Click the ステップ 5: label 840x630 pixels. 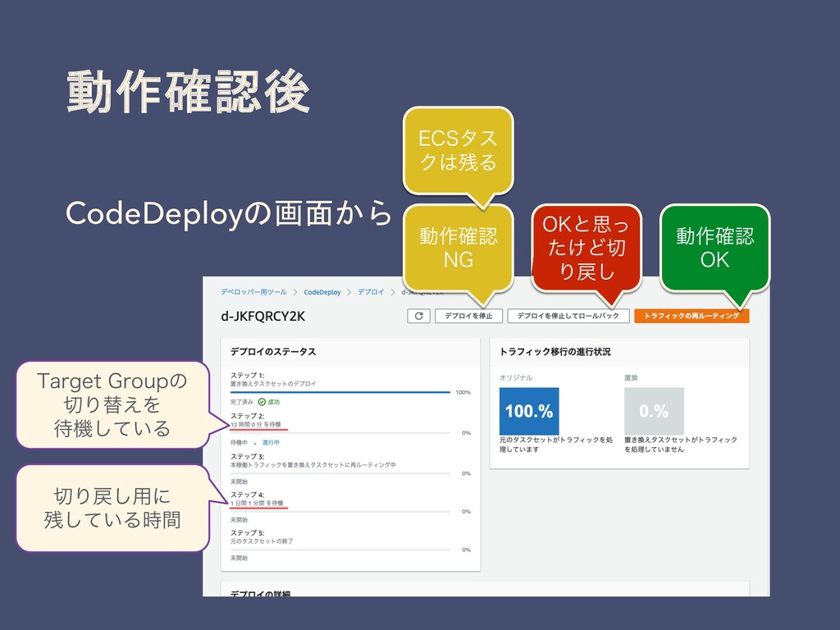[x=247, y=533]
